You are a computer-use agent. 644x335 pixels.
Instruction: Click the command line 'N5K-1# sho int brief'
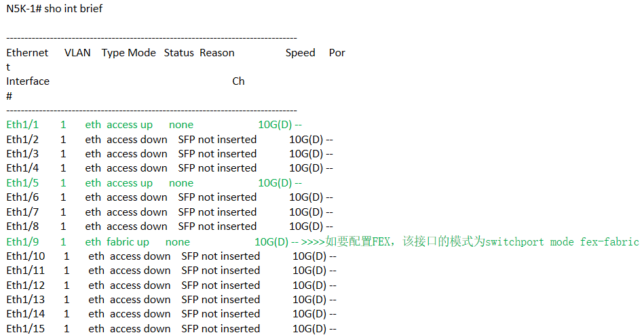pos(54,9)
